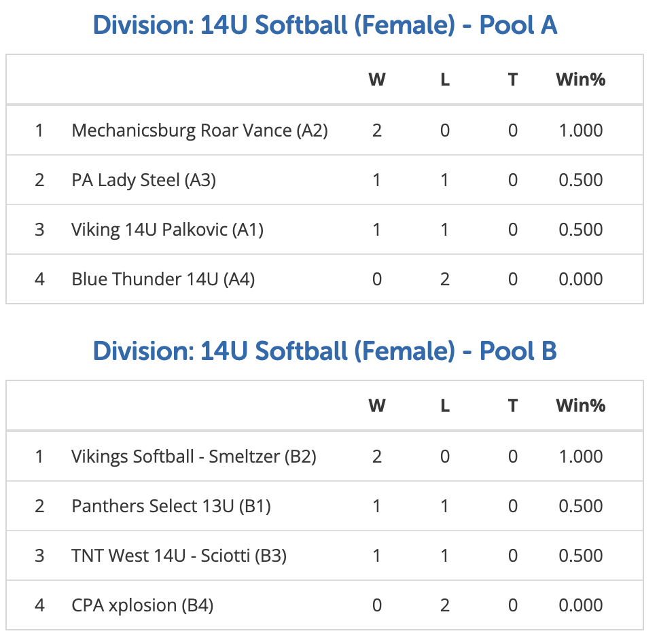Open the Pool B division heading
This screenshot has height=644, width=659.
point(325,351)
